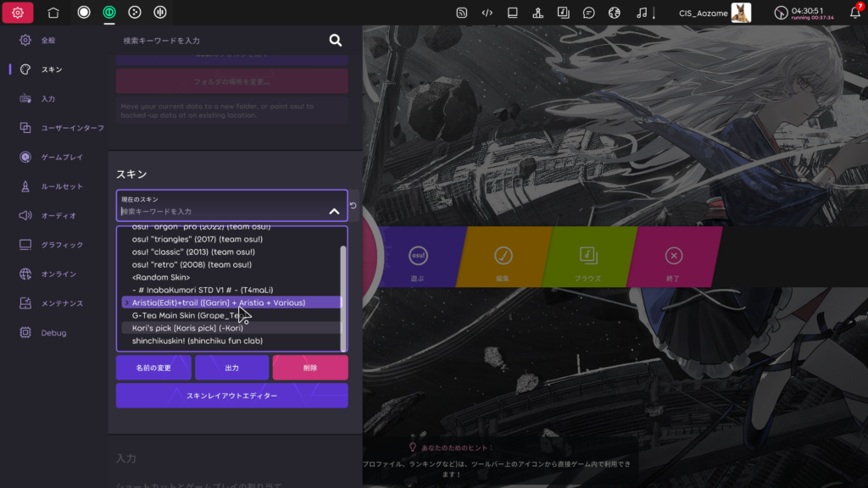Open CIS_Aozame user profile avatar
Image resolution: width=868 pixels, height=488 pixels.
tap(741, 13)
